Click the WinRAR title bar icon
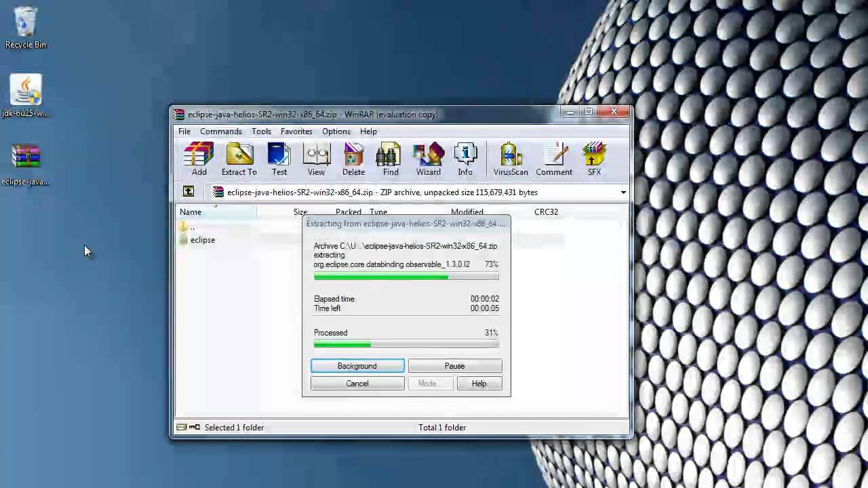 (178, 115)
